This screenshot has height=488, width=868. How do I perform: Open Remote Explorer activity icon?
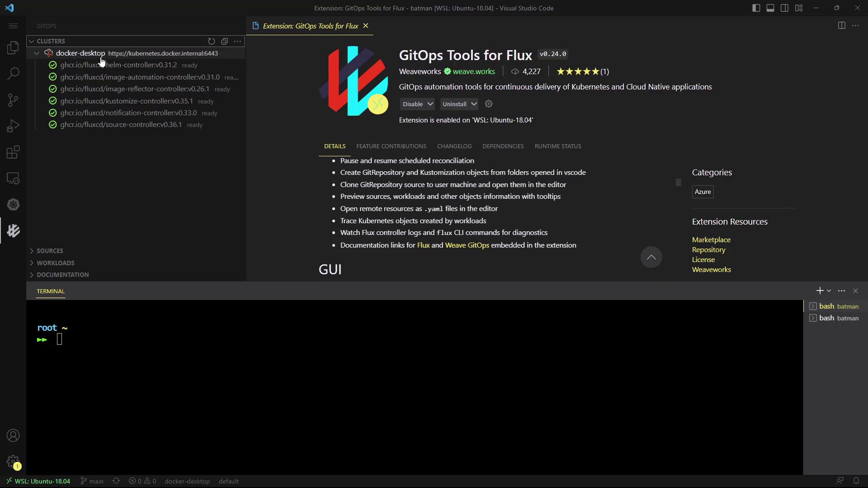(13, 178)
